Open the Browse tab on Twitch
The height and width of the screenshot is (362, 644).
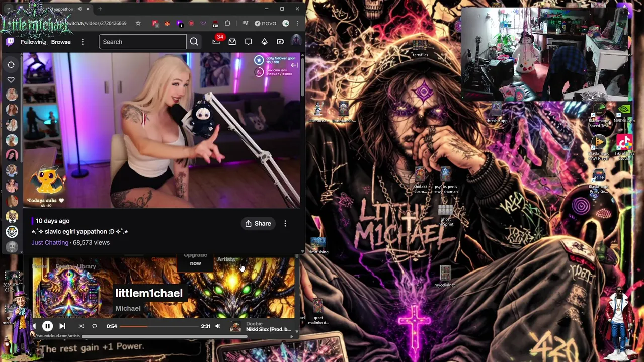(x=61, y=42)
